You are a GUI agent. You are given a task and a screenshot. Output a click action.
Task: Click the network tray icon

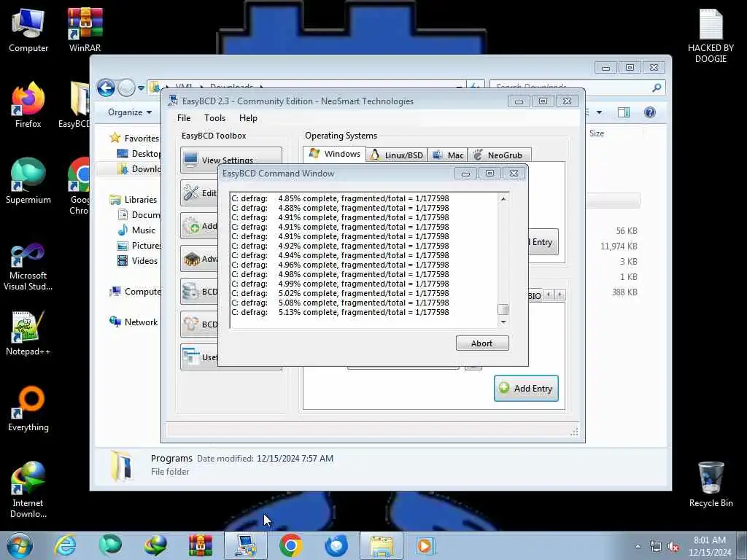[656, 547]
